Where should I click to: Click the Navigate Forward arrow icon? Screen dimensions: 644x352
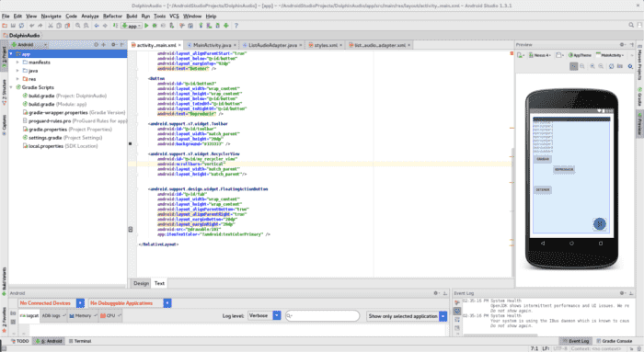click(x=105, y=26)
